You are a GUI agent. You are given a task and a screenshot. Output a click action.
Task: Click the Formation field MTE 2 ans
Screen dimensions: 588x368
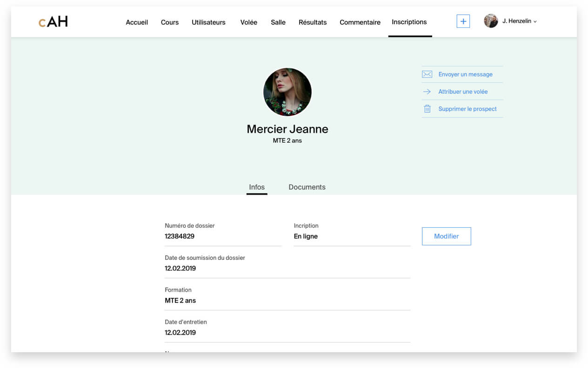coord(287,300)
